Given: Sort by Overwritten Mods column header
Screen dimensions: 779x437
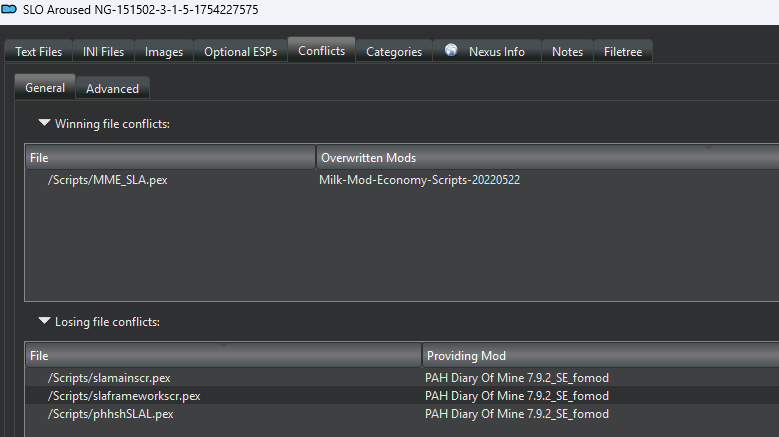Looking at the screenshot, I should coord(547,157).
